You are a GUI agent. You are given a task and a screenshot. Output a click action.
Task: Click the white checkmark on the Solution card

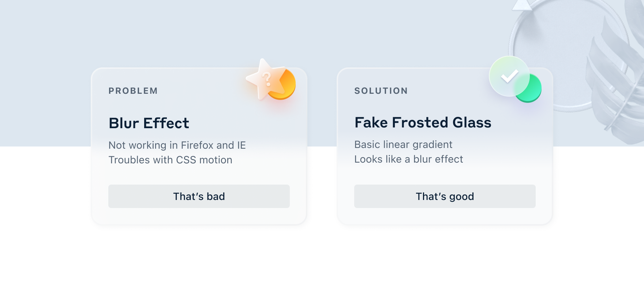[x=509, y=76]
